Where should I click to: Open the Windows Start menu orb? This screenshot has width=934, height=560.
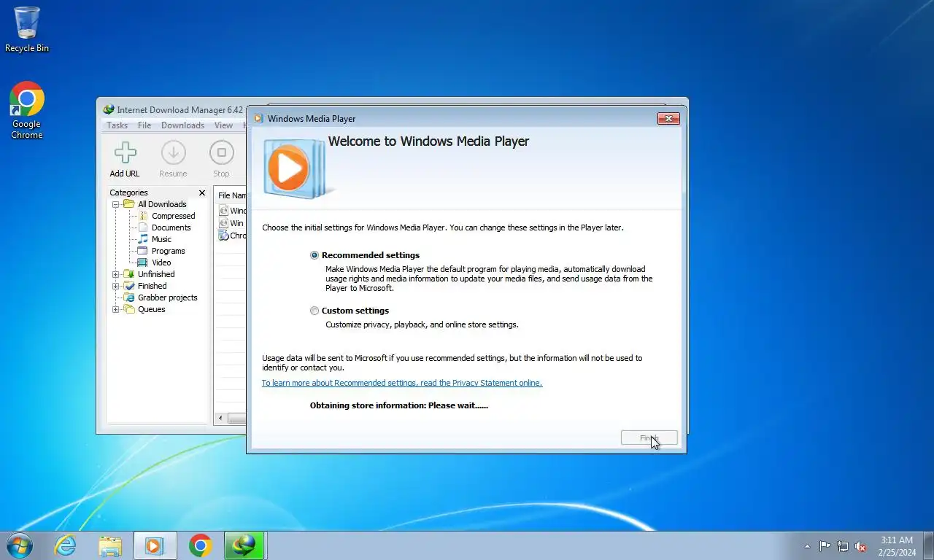point(19,545)
